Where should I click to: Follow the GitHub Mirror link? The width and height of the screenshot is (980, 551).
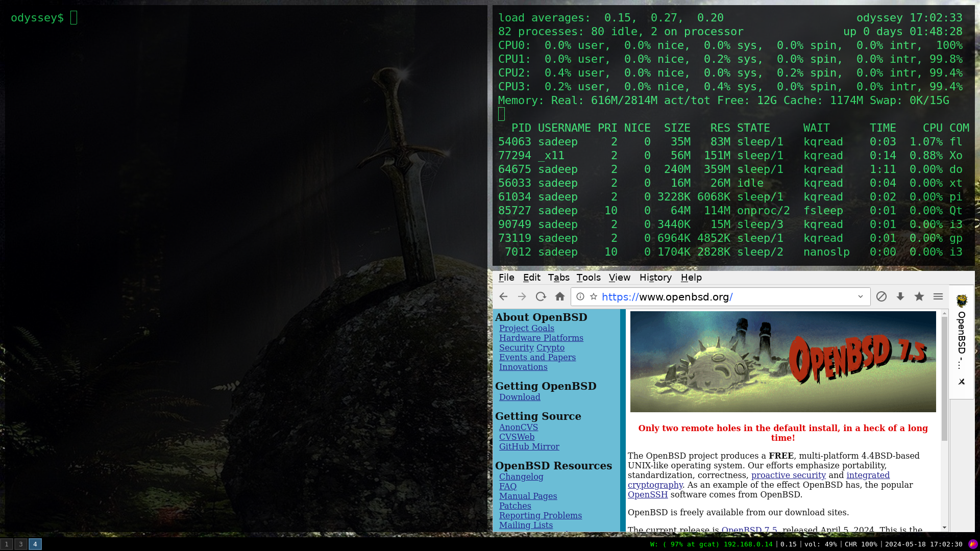(x=529, y=446)
